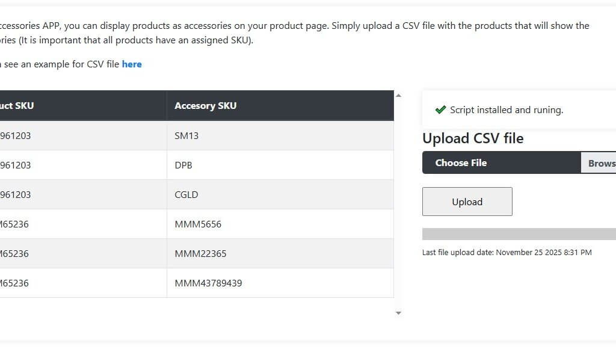Viewport: 616px width, 364px height.
Task: Click the upload progress bar
Action: (519, 234)
